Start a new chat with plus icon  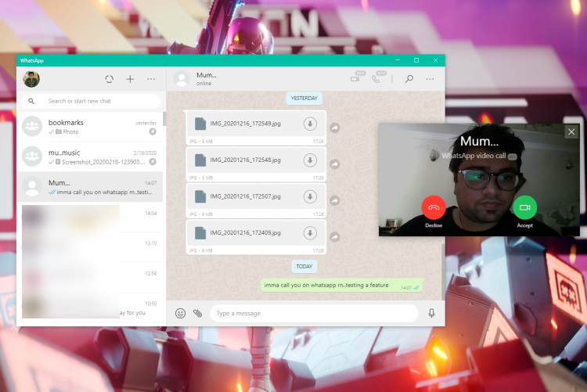click(130, 79)
